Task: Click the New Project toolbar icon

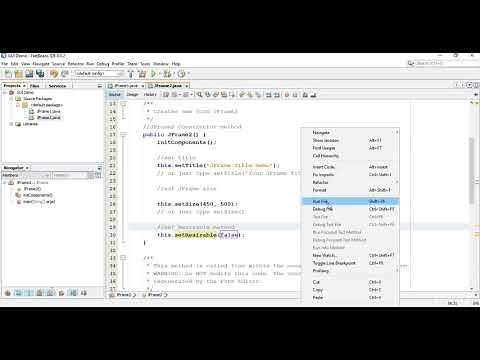Action: 19,74
